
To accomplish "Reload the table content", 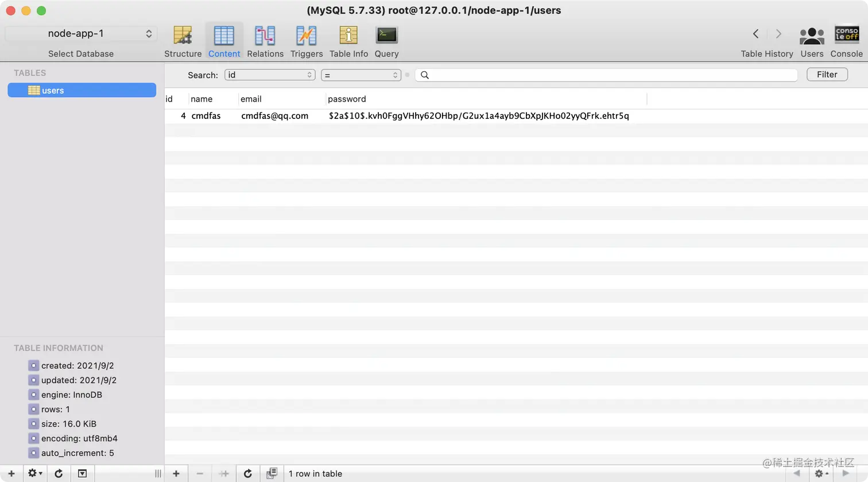I will [247, 473].
